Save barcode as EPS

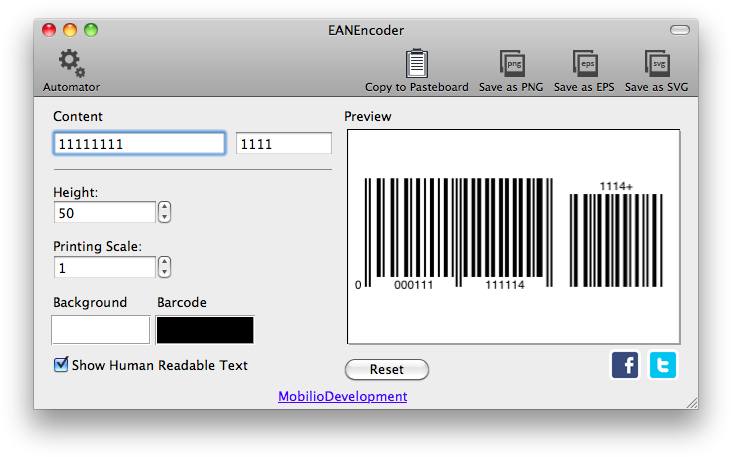pyautogui.click(x=585, y=64)
